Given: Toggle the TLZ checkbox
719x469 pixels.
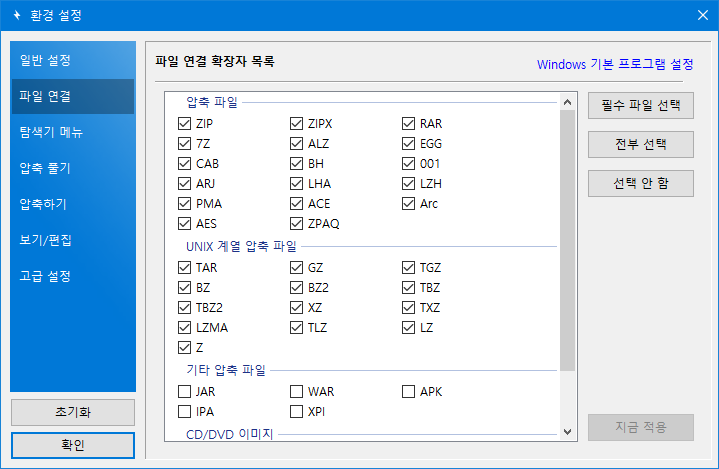Looking at the screenshot, I should [x=296, y=327].
